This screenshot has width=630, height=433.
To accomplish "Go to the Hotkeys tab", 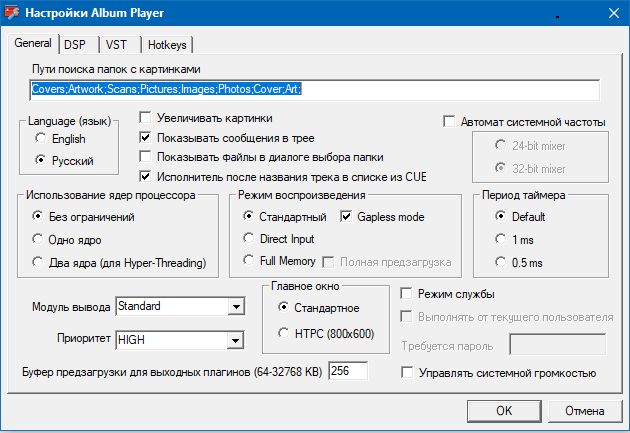I will (x=166, y=45).
